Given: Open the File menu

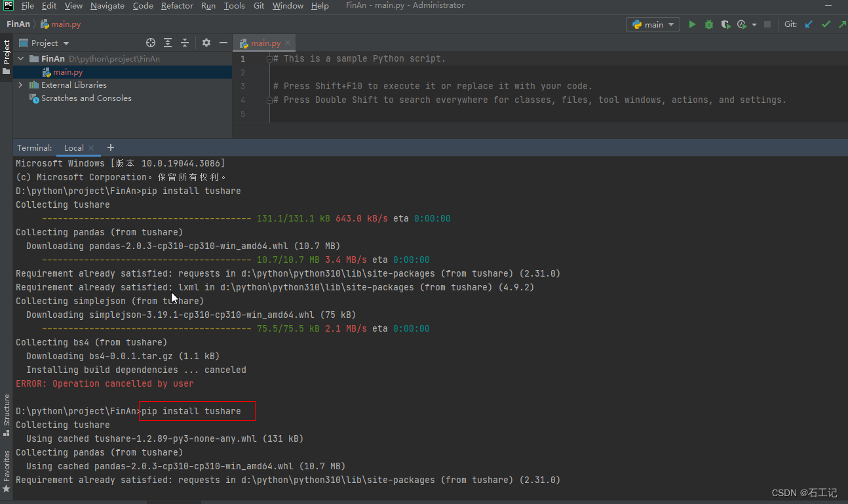Looking at the screenshot, I should (28, 6).
